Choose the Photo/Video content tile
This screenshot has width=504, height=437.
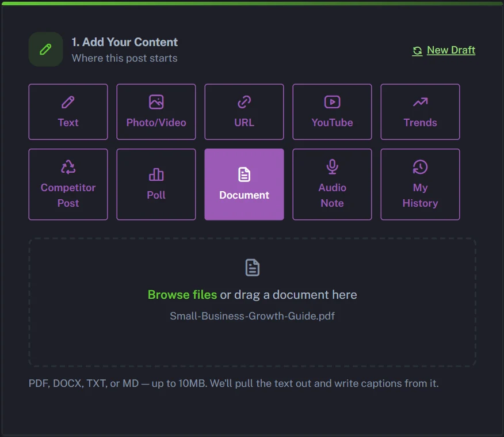click(156, 112)
